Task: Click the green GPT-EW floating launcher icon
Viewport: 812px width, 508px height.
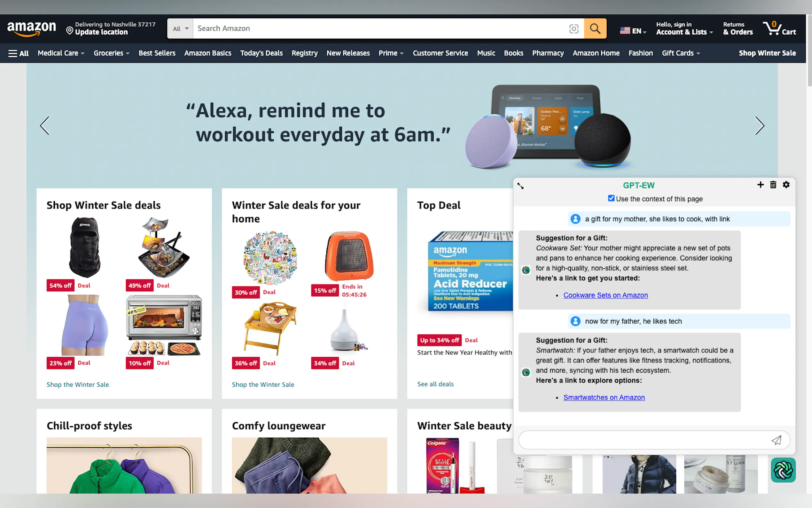Action: click(x=783, y=470)
